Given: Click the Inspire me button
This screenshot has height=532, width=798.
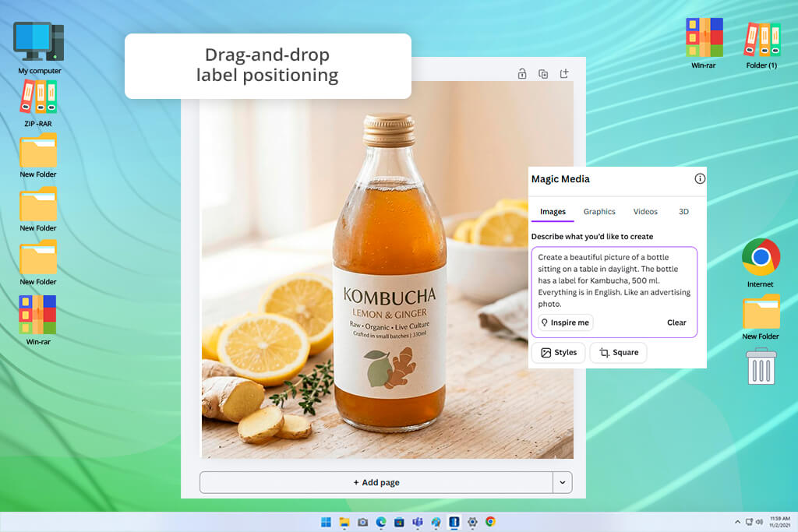Looking at the screenshot, I should (x=566, y=322).
